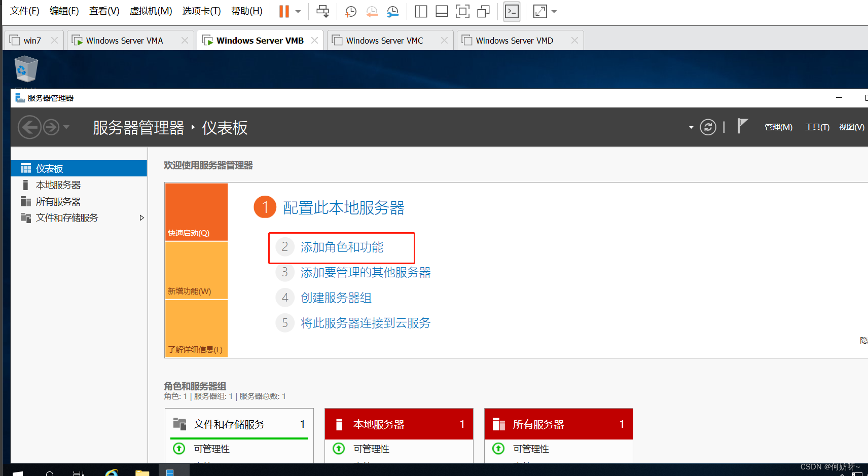This screenshot has width=868, height=476.
Task: Open the 查看(V) menu
Action: pos(104,11)
